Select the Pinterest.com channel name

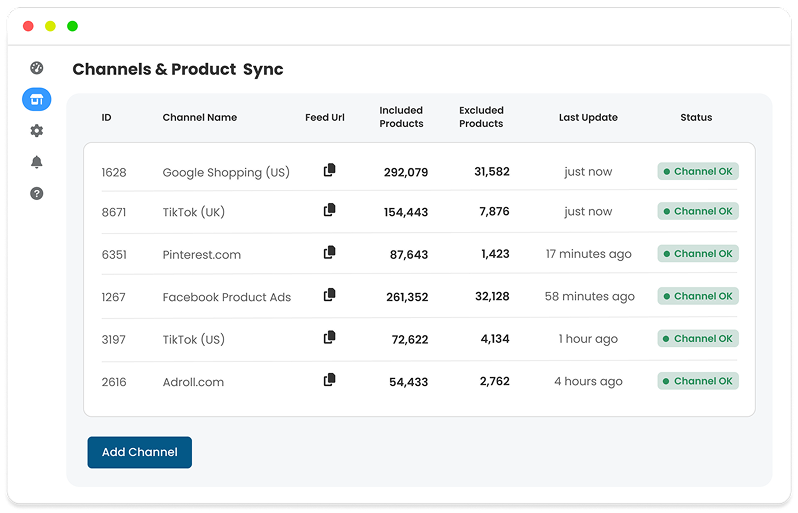[x=201, y=255]
